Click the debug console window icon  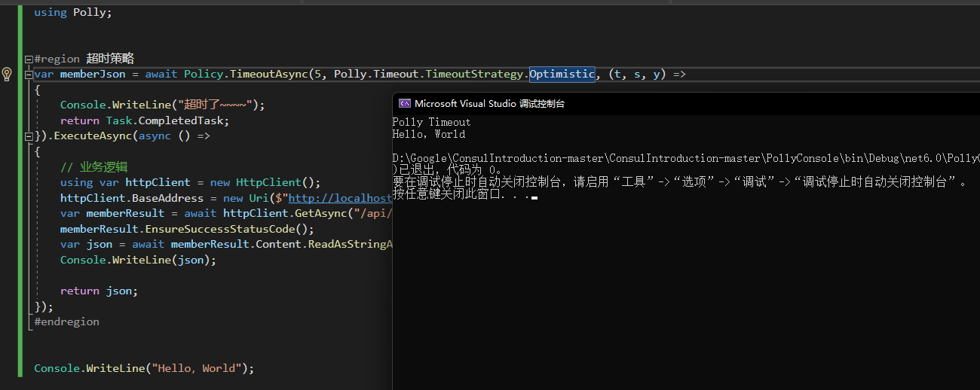click(404, 104)
